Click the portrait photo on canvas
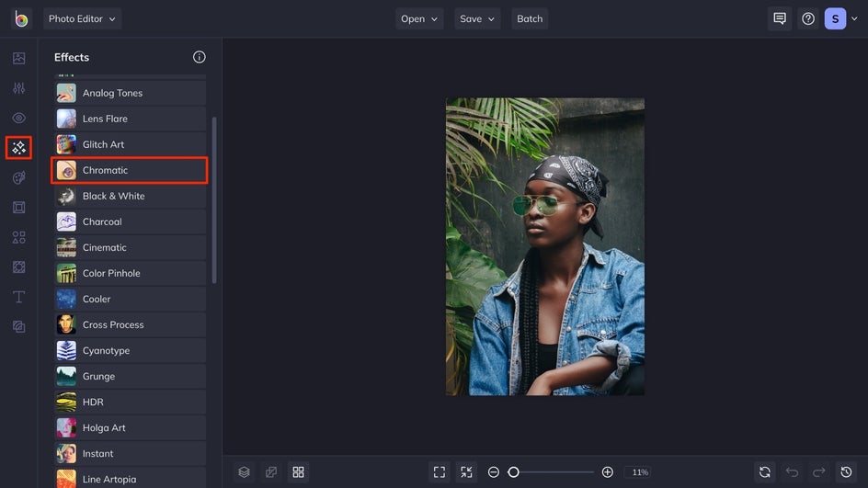Screen dimensions: 868x488 click(545, 247)
